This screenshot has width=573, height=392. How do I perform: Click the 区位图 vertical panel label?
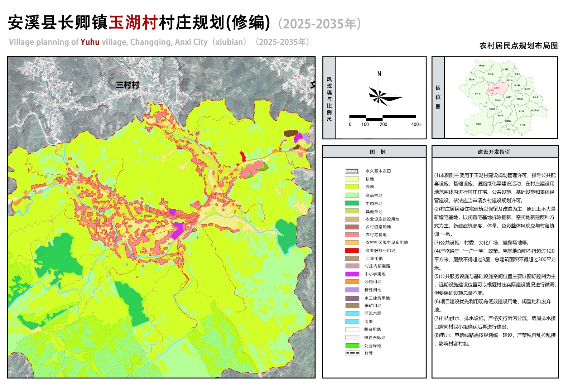click(438, 97)
